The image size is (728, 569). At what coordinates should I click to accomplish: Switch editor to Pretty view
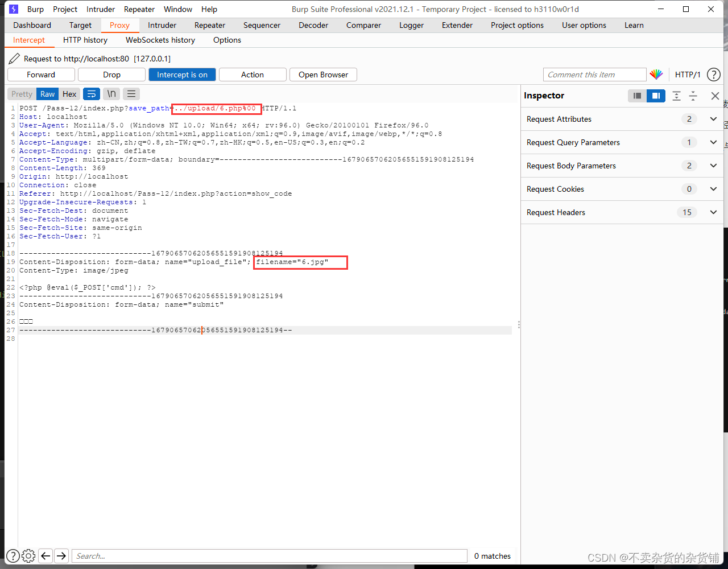tap(22, 94)
